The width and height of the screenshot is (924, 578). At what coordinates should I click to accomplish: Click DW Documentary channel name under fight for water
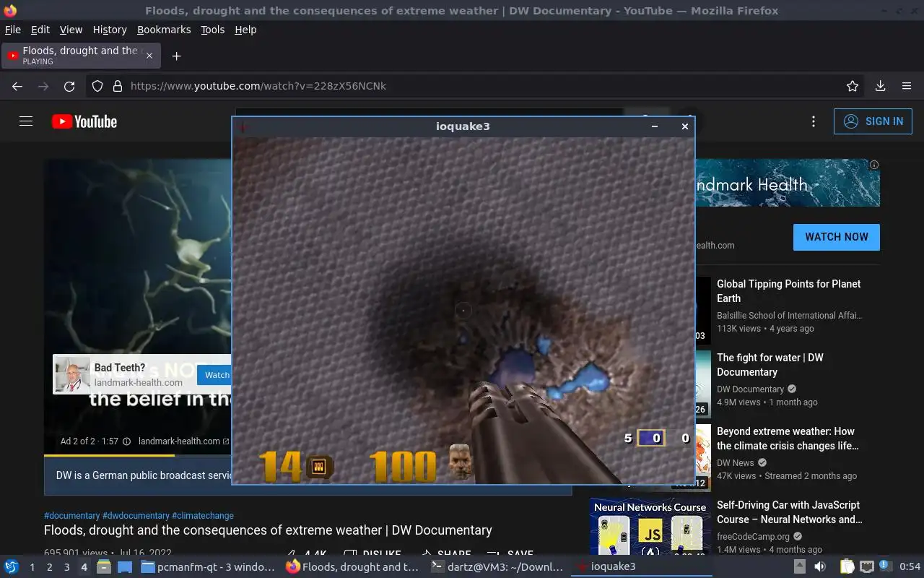(x=750, y=389)
